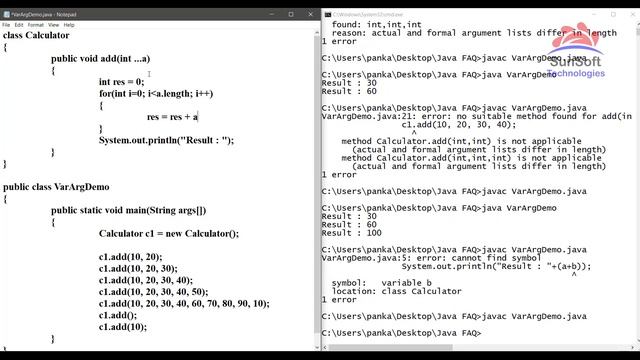The height and width of the screenshot is (360, 640).
Task: Click the c1.add line ending in '90, 10);'
Action: [x=184, y=303]
